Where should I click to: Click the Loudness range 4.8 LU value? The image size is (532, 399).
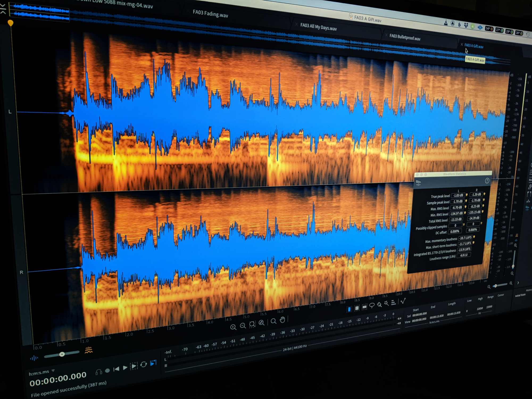464,255
